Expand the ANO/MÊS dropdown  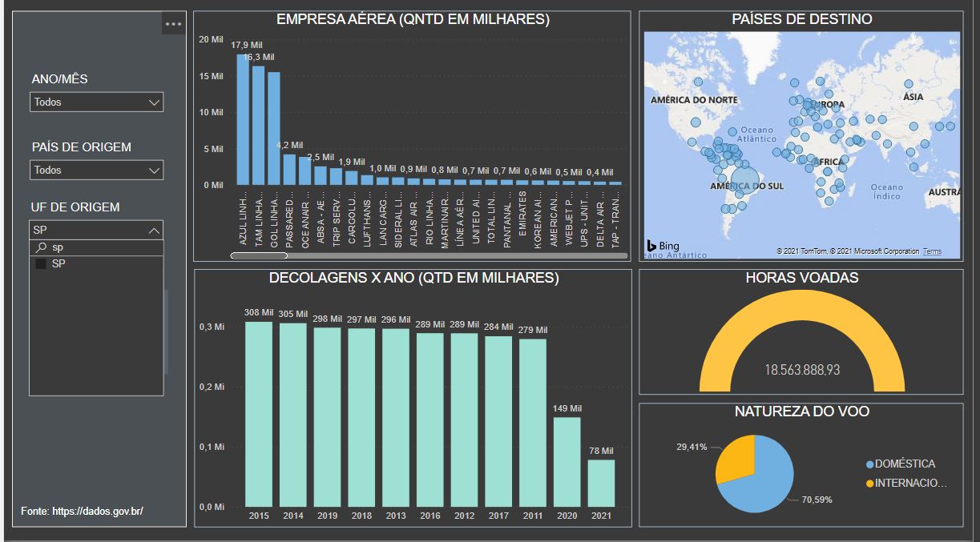pyautogui.click(x=96, y=102)
